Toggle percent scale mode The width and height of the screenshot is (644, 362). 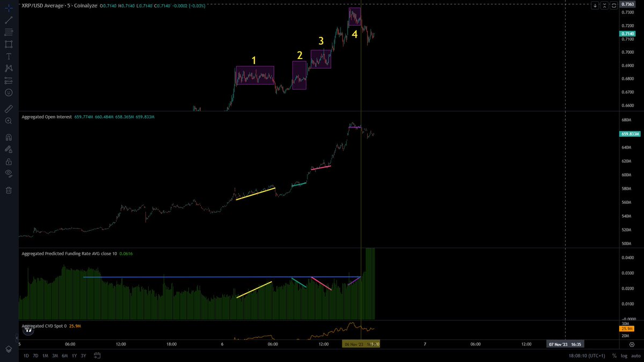[615, 356]
